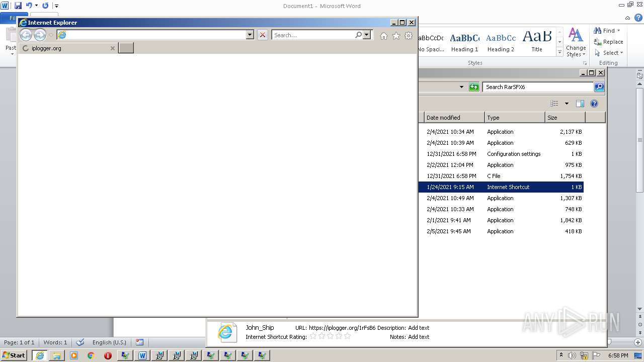
Task: Select the C File row
Action: [501, 176]
